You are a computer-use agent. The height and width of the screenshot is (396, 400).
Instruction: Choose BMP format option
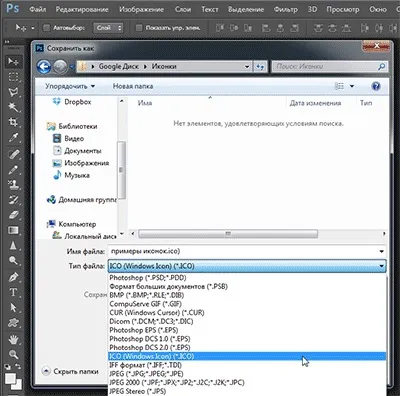click(x=247, y=295)
